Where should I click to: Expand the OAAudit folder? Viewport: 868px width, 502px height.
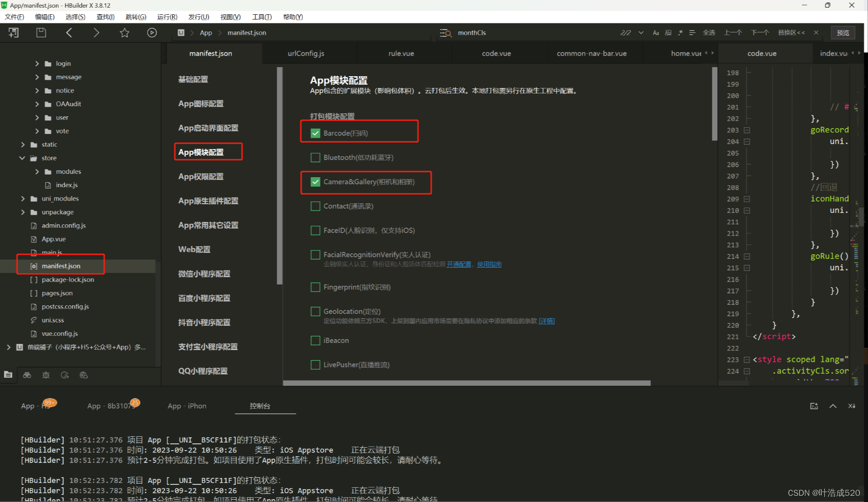click(37, 104)
